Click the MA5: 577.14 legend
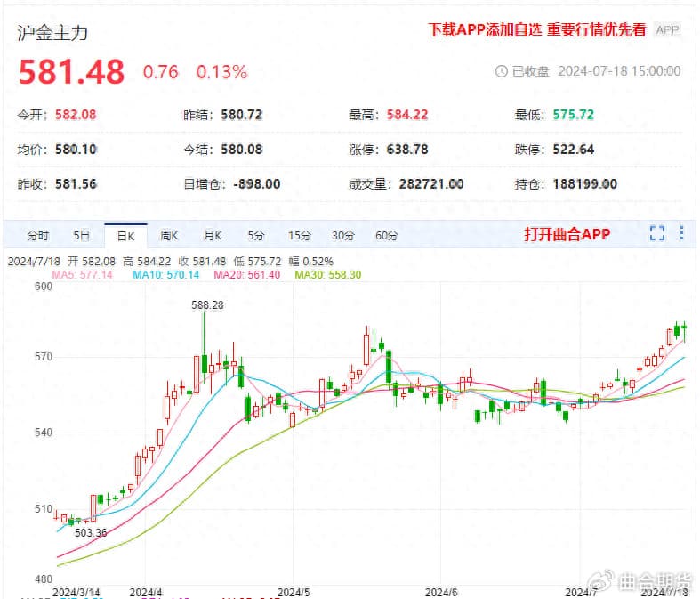 point(82,275)
